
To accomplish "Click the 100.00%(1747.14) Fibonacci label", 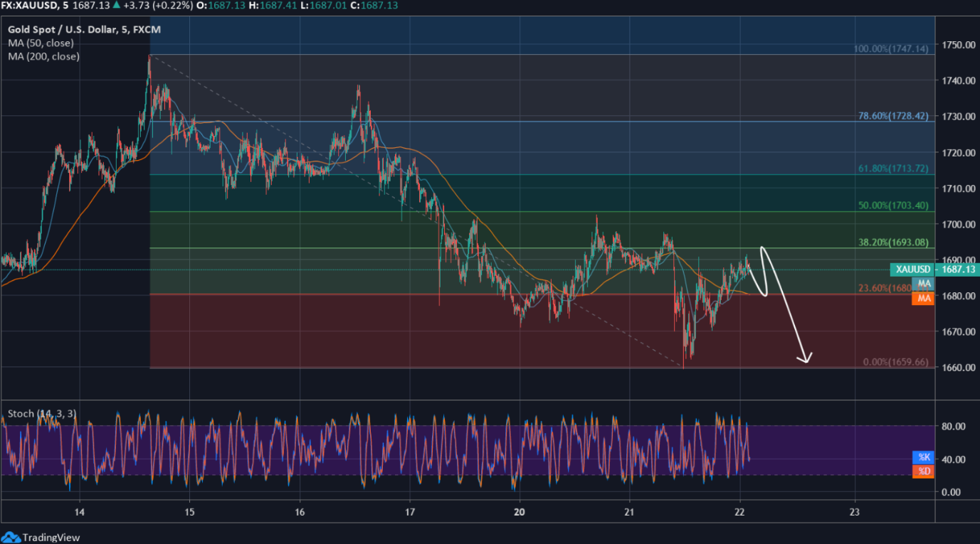I will [x=891, y=49].
